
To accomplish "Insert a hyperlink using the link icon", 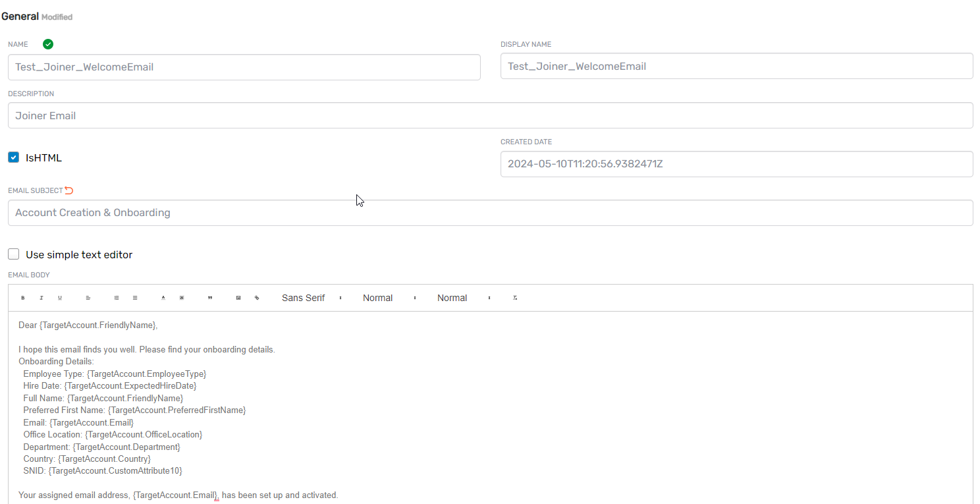I will click(257, 298).
